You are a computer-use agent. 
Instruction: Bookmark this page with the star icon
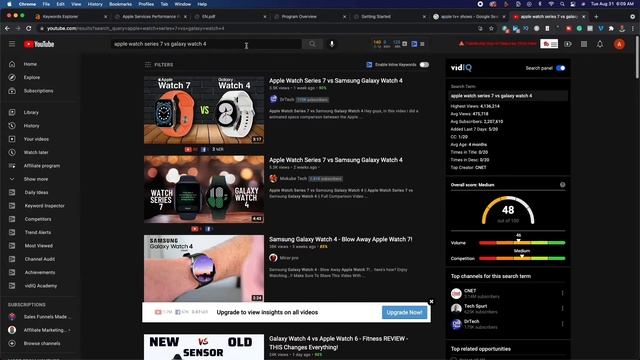pyautogui.click(x=491, y=28)
